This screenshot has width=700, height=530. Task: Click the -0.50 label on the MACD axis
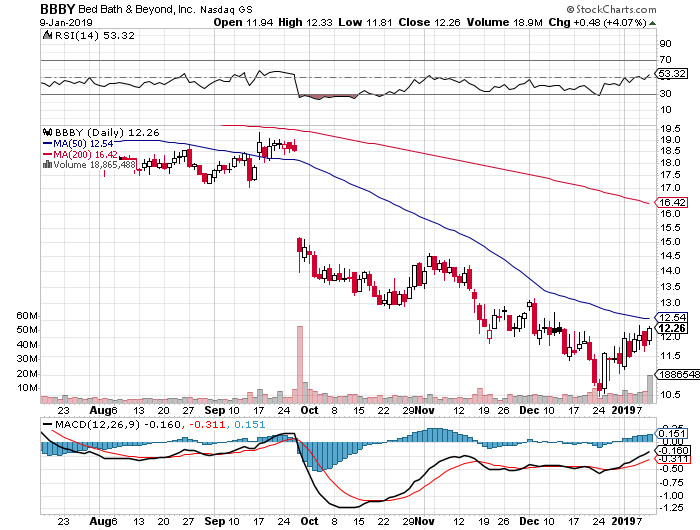tap(671, 468)
